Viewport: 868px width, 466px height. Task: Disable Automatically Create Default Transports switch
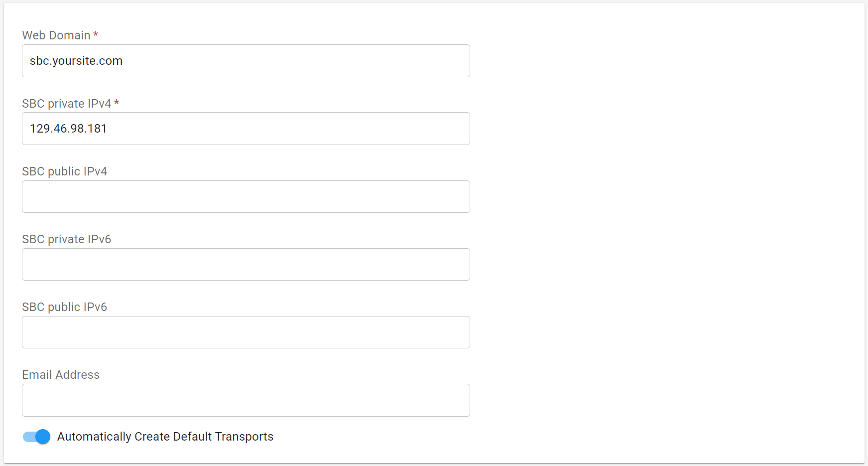[36, 437]
